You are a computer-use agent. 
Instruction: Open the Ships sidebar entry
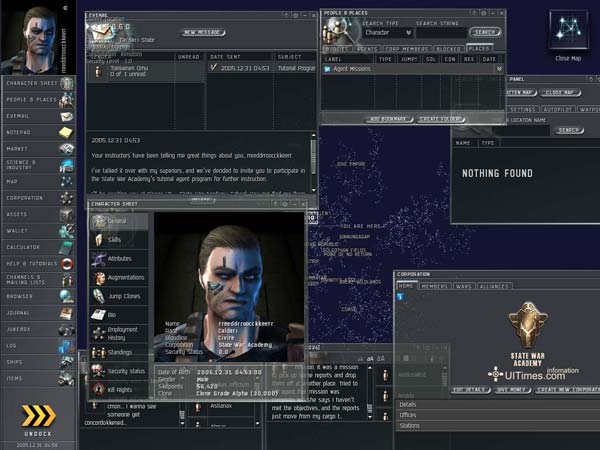(38, 362)
